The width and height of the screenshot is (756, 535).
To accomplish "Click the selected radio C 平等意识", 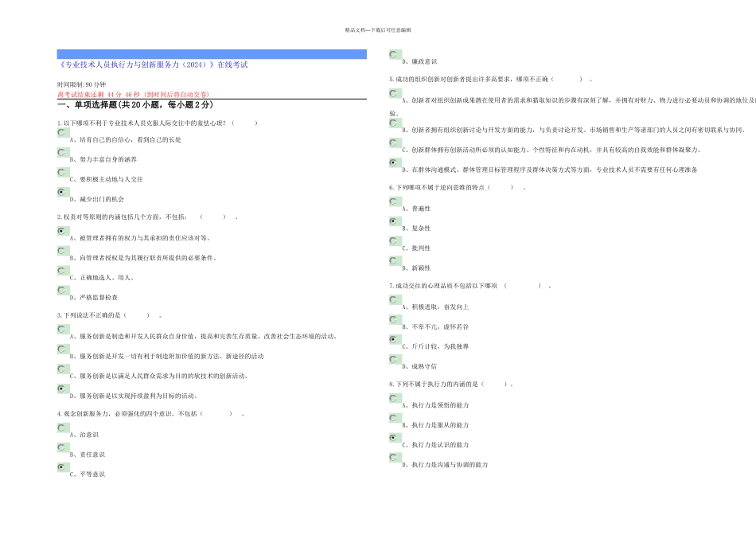I will click(x=61, y=467).
